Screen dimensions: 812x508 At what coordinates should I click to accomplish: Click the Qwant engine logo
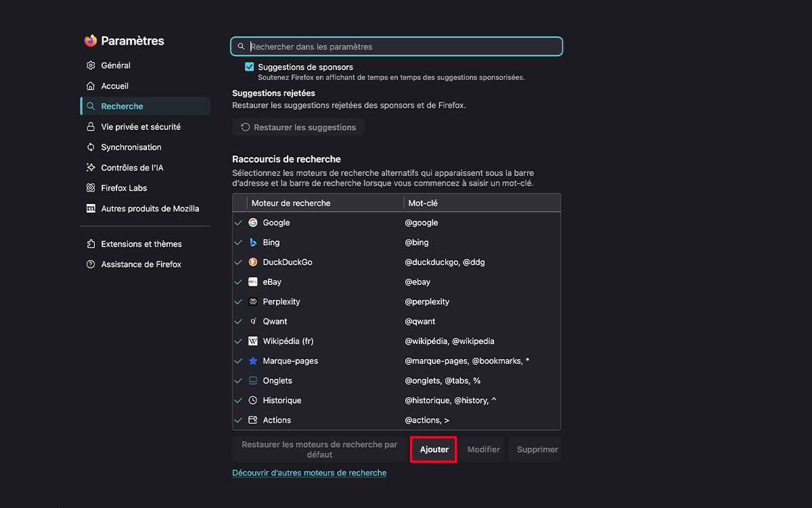pyautogui.click(x=253, y=322)
